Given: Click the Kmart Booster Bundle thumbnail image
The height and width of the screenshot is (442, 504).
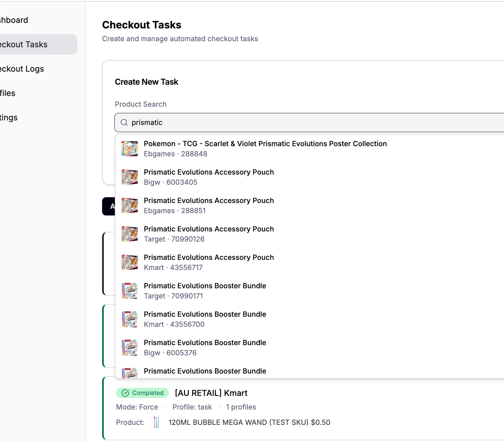Looking at the screenshot, I should pyautogui.click(x=130, y=319).
